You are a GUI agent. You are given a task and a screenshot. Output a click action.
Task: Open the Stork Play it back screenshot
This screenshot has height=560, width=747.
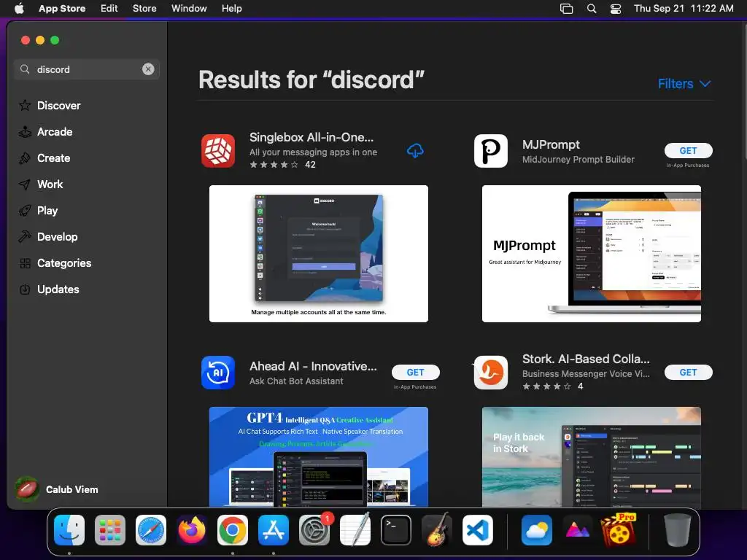(591, 456)
